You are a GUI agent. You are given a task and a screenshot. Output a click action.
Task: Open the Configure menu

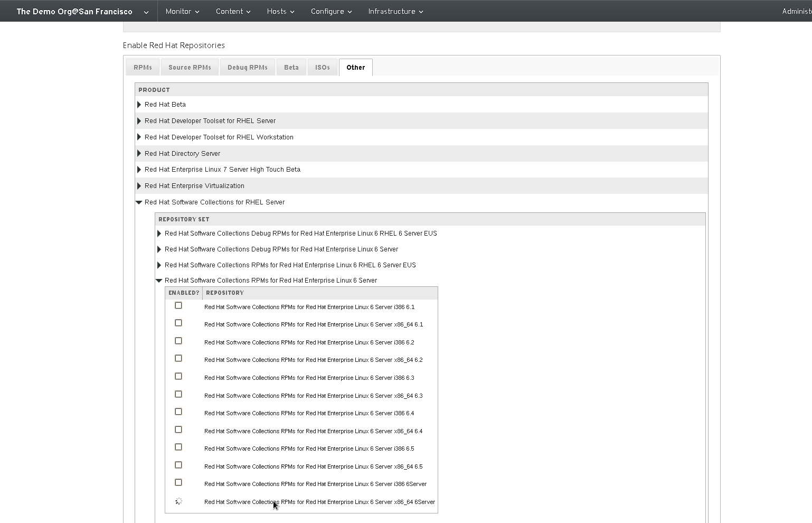(x=331, y=11)
